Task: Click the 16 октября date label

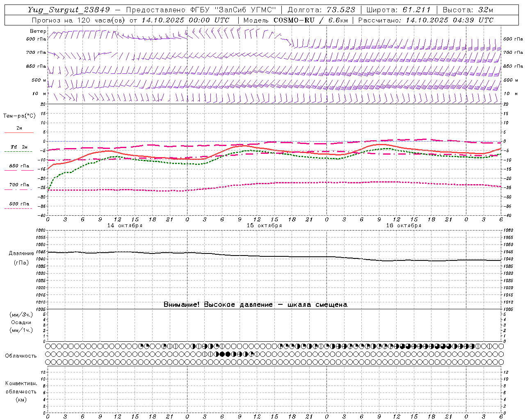Action: point(404,226)
